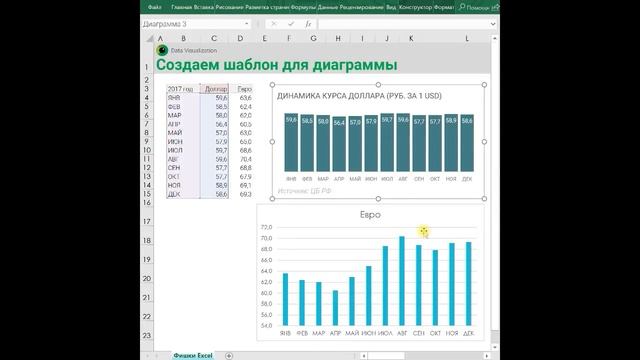The height and width of the screenshot is (360, 640).
Task: Click the cancel X icon in formula bar
Action: [x=274, y=24]
